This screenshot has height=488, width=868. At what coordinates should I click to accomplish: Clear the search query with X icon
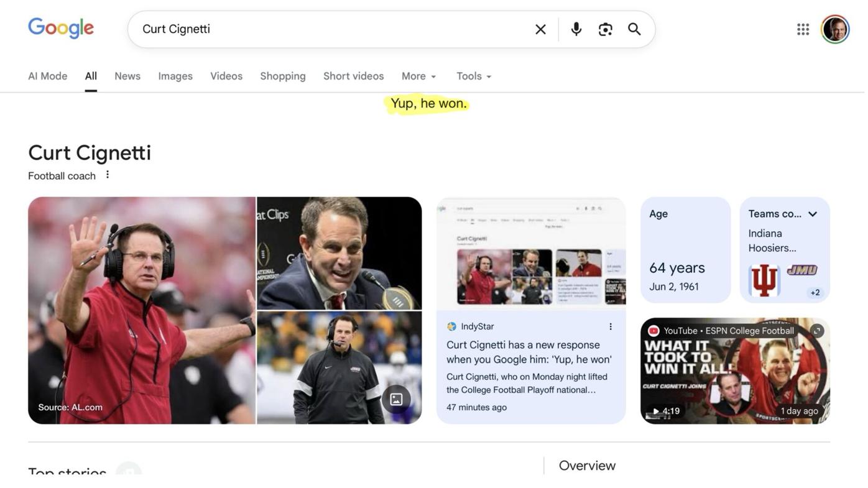click(540, 29)
